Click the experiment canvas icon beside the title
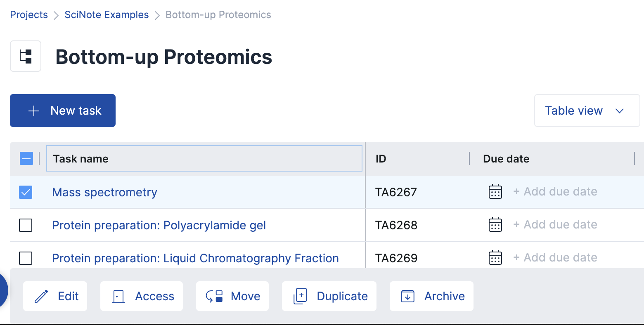 pyautogui.click(x=26, y=56)
